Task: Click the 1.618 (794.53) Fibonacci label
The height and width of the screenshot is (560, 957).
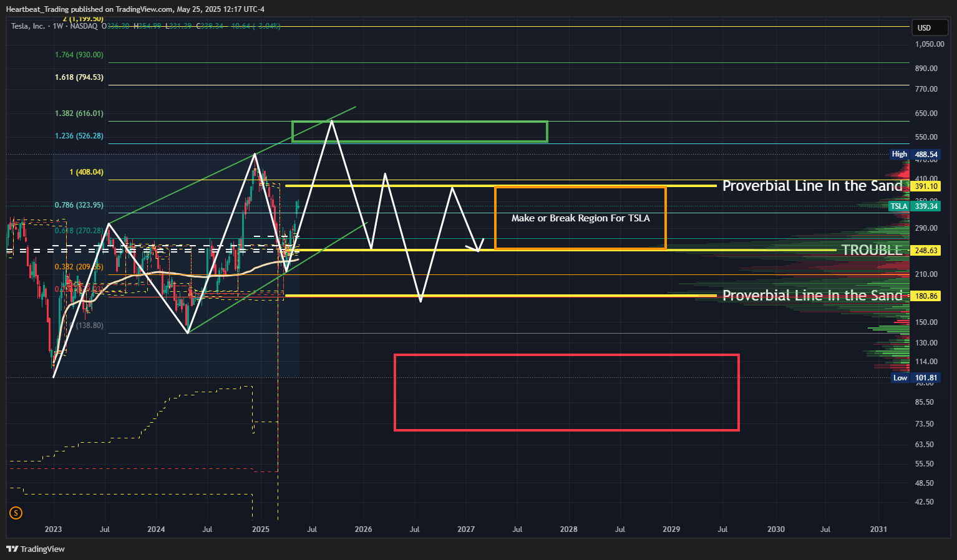Action: tap(79, 77)
